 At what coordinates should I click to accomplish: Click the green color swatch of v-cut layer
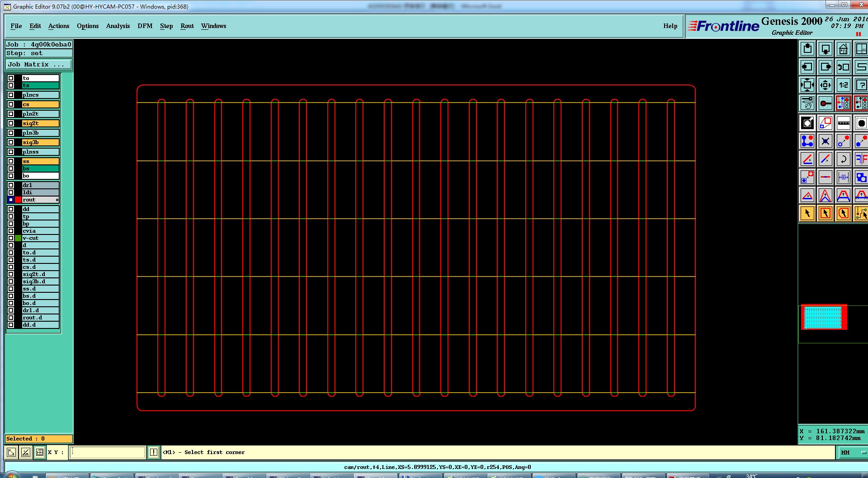point(18,238)
